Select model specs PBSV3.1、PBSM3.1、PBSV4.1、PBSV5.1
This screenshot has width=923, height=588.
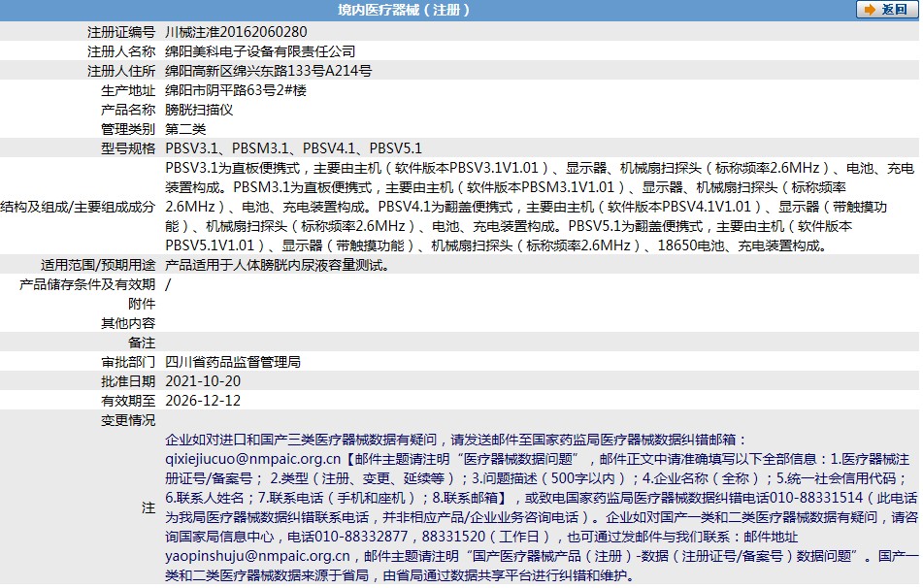(x=294, y=148)
